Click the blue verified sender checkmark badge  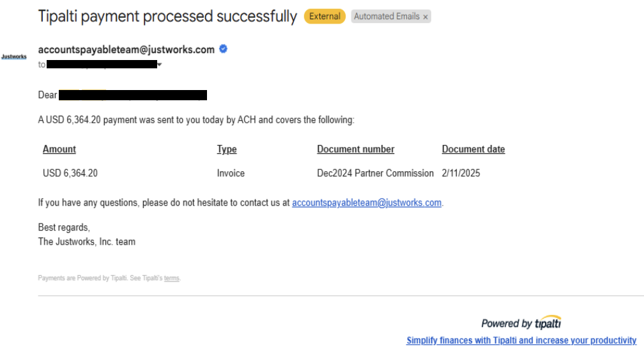pyautogui.click(x=223, y=49)
